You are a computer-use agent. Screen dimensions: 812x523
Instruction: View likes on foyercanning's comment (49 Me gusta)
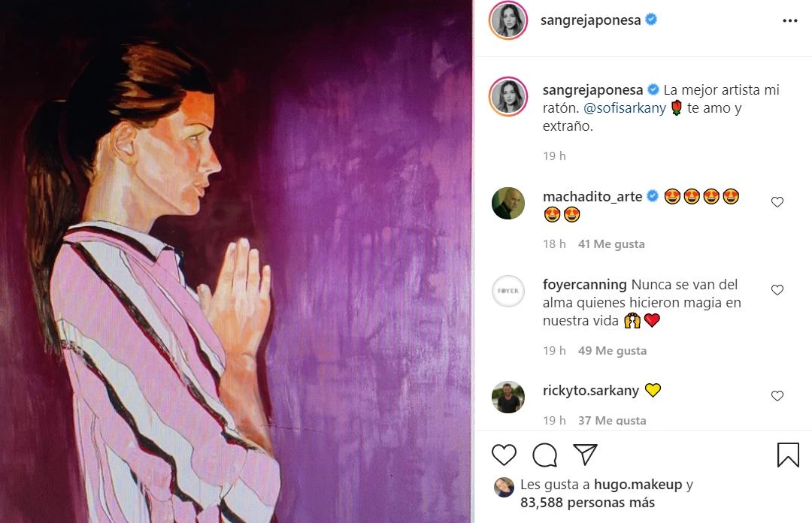point(611,351)
